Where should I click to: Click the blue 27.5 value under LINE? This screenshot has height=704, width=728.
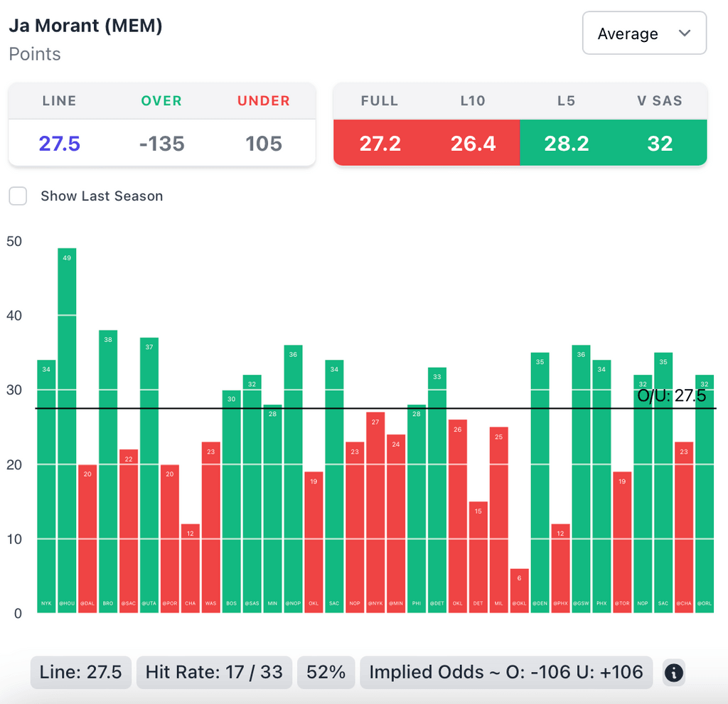coord(60,144)
